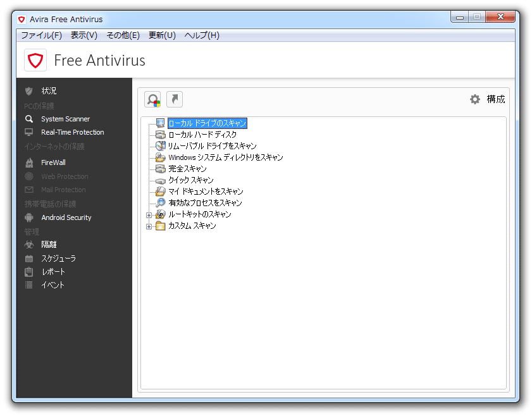The image size is (532, 416).
Task: Click the icon of マイ ドキュメントをスキャン
Action: pos(160,192)
